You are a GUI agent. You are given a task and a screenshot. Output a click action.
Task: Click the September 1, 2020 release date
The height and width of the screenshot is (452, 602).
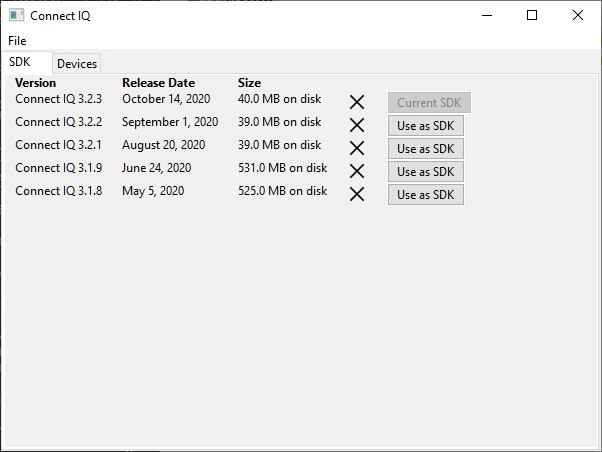click(170, 122)
